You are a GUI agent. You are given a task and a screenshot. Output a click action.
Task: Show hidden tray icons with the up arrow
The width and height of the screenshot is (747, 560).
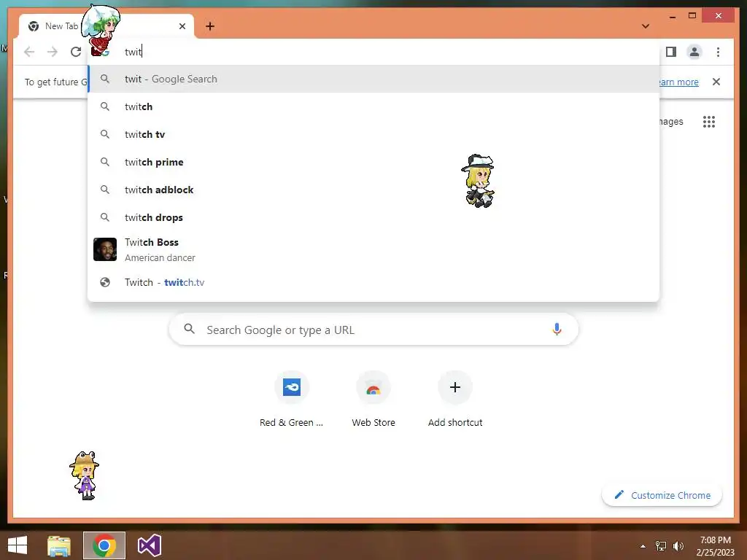[643, 546]
